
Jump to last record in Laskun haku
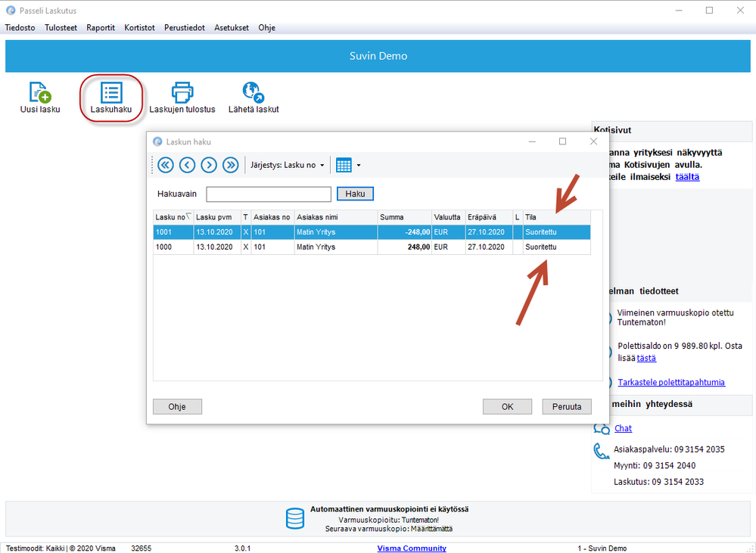click(x=231, y=165)
